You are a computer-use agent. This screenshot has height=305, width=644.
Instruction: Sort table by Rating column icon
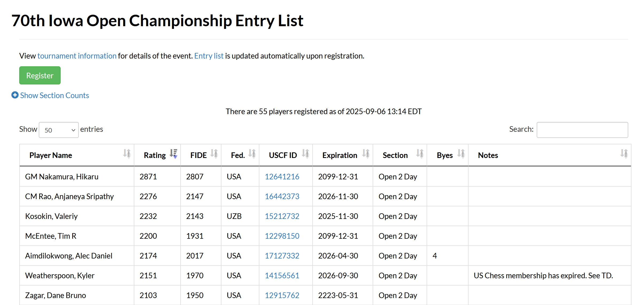pyautogui.click(x=174, y=154)
